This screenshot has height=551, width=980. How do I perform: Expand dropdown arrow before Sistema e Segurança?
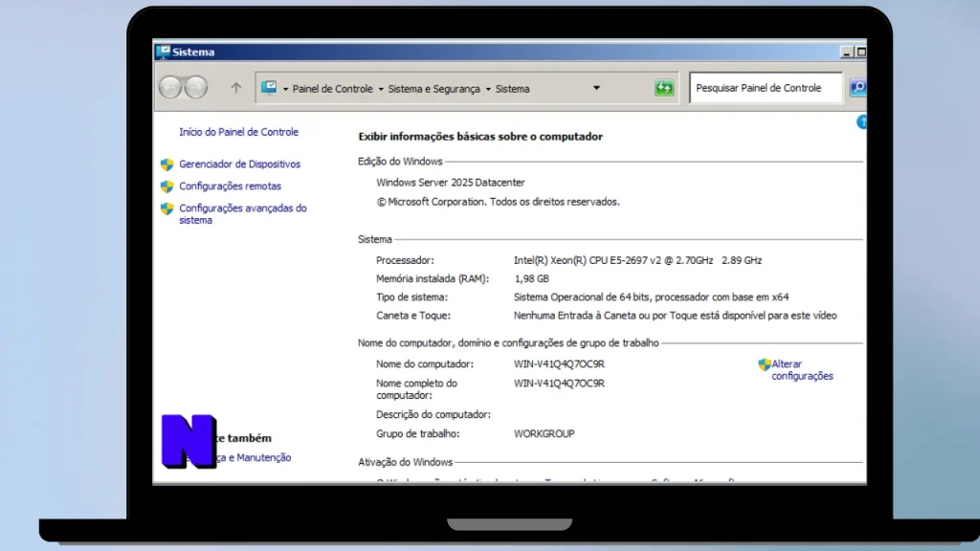(x=381, y=89)
